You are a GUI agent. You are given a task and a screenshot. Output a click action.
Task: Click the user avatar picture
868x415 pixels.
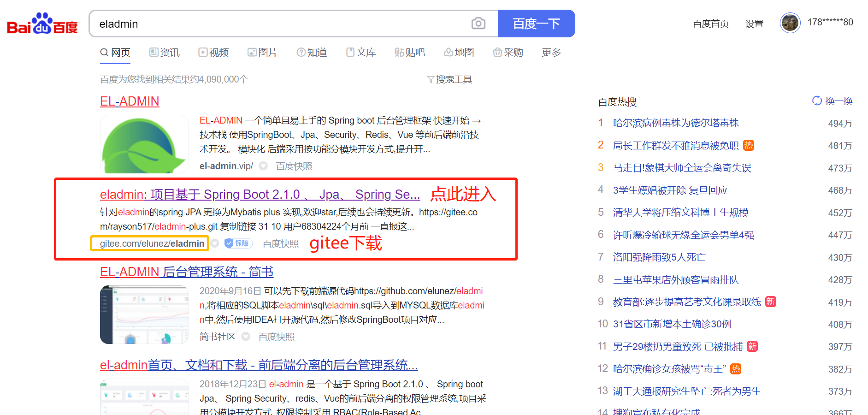[790, 23]
